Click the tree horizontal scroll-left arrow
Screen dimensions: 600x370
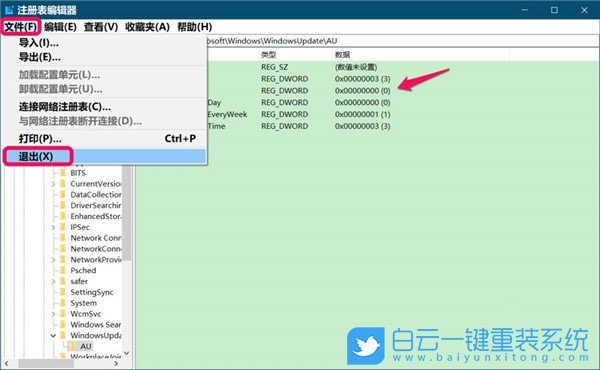tap(7, 363)
